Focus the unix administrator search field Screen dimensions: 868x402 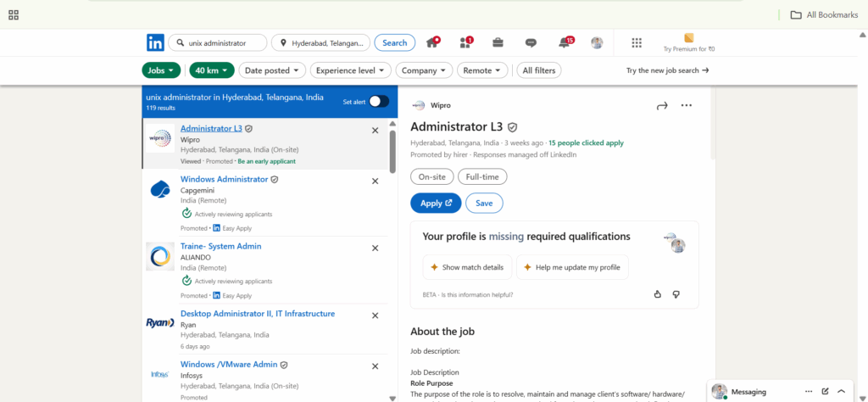[x=218, y=42]
